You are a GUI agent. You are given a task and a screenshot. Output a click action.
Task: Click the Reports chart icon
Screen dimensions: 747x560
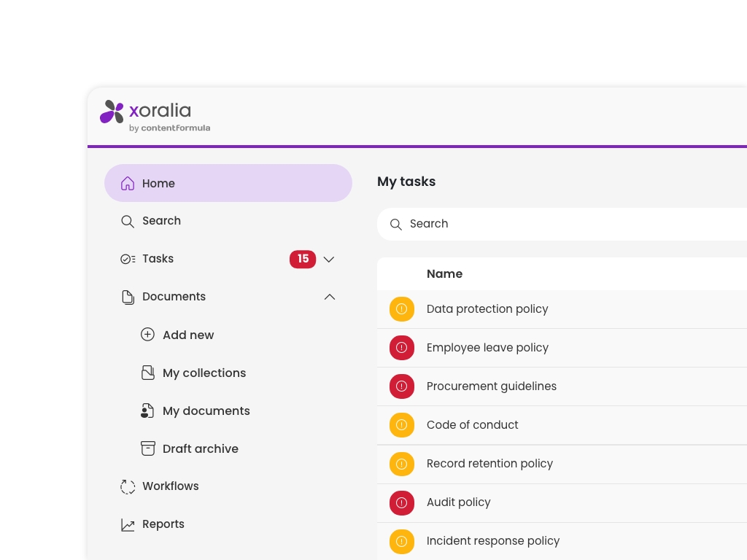[128, 525]
